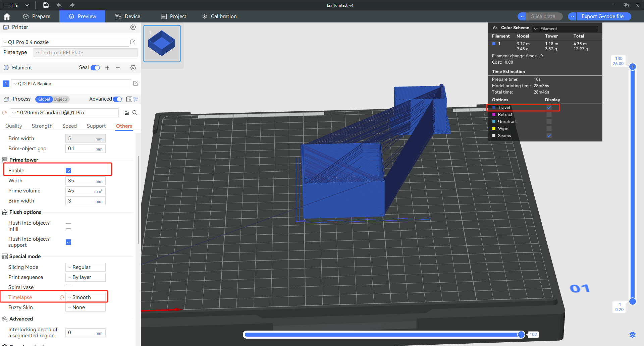The image size is (644, 346).
Task: Expand the Color Scheme Filament dropdown
Action: point(565,28)
